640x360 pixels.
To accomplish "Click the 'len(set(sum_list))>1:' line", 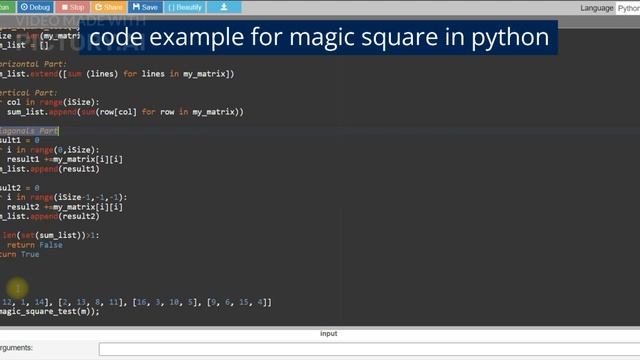I will [51, 236].
